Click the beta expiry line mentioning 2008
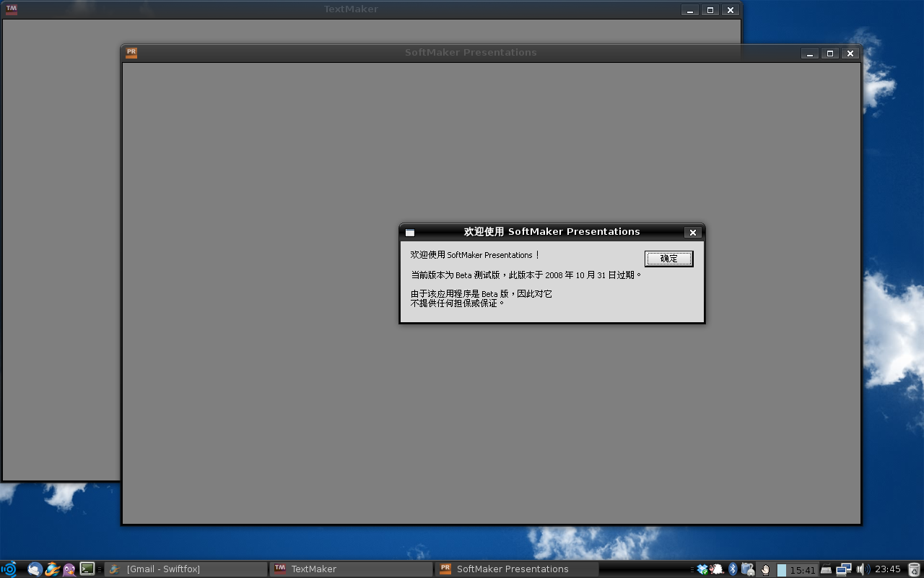This screenshot has height=578, width=924. point(526,275)
